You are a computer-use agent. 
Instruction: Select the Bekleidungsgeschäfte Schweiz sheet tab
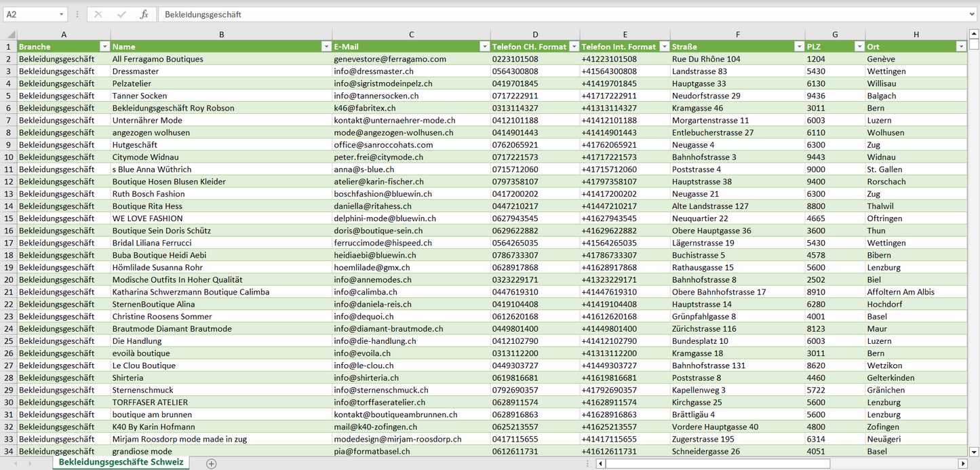tap(121, 463)
